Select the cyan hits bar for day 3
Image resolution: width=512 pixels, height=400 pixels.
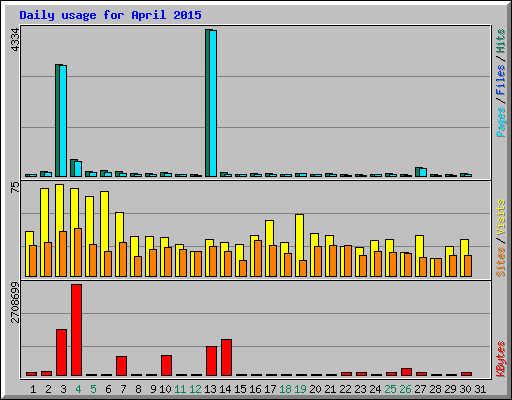pos(63,121)
